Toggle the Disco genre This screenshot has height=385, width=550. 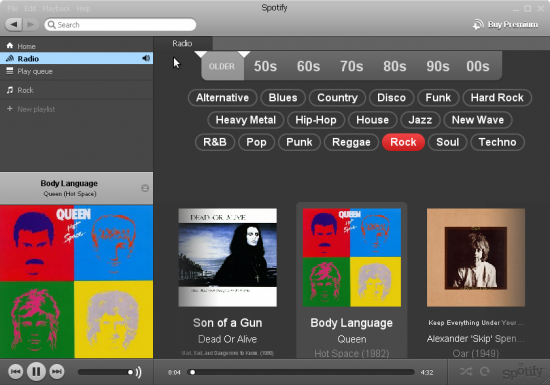391,97
